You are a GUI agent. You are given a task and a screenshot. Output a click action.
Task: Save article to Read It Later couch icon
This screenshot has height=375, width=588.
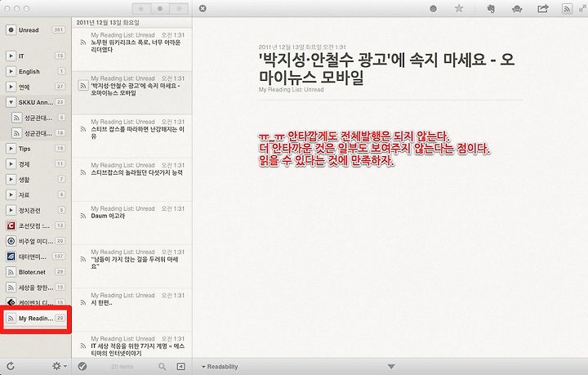coord(517,8)
